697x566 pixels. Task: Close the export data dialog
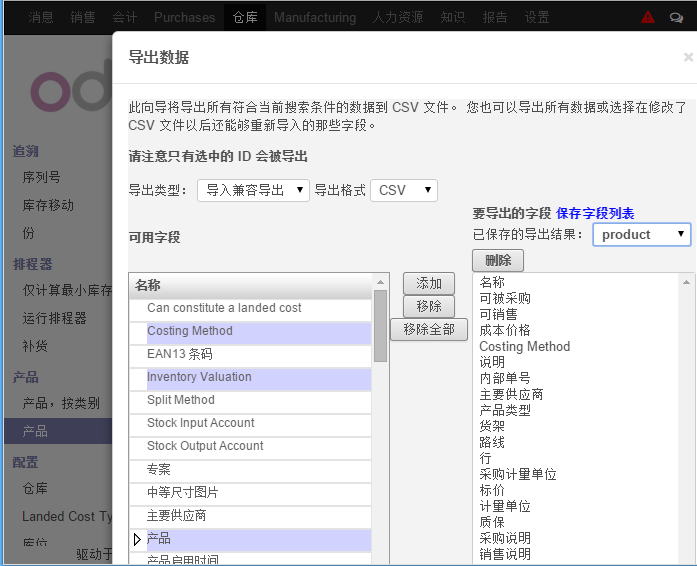click(688, 58)
